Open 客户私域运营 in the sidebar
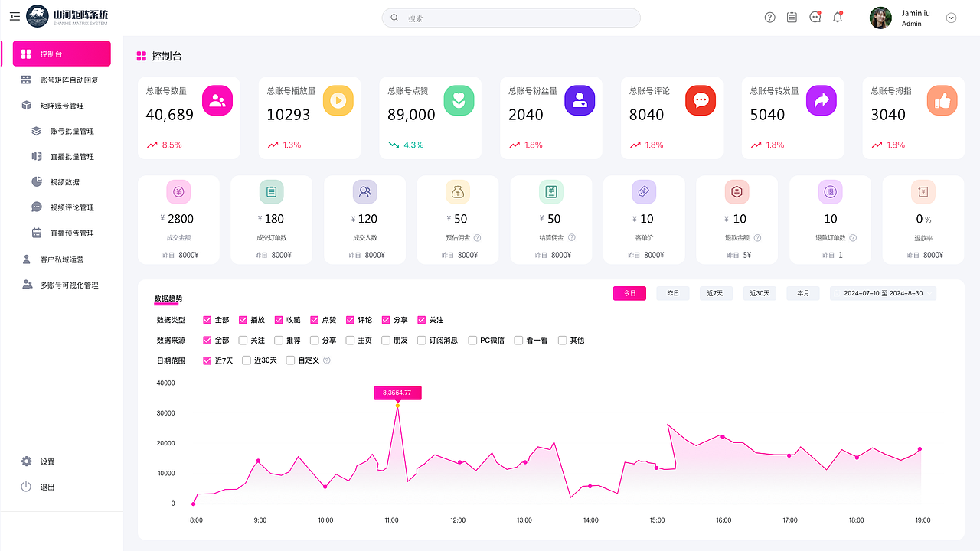 click(61, 259)
